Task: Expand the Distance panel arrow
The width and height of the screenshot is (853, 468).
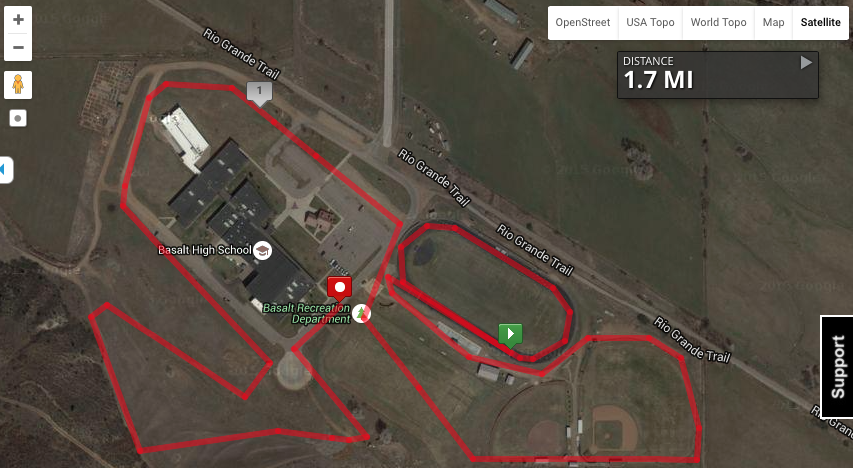Action: (806, 63)
